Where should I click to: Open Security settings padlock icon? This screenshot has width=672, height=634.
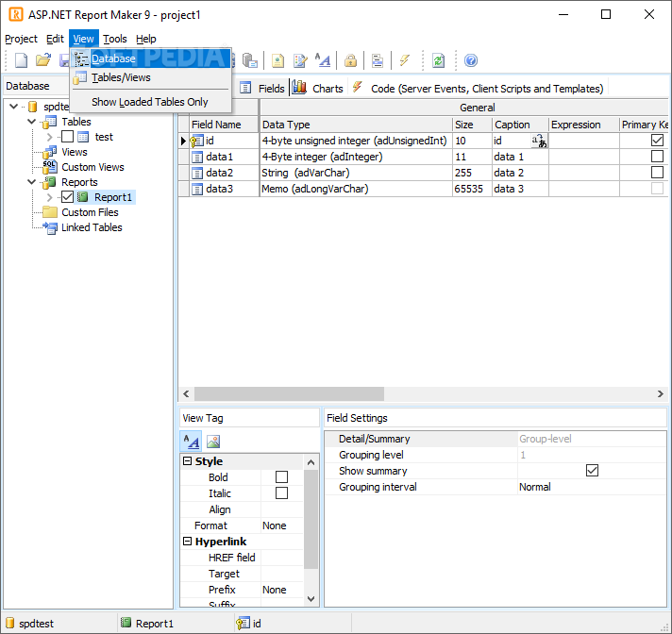[350, 60]
